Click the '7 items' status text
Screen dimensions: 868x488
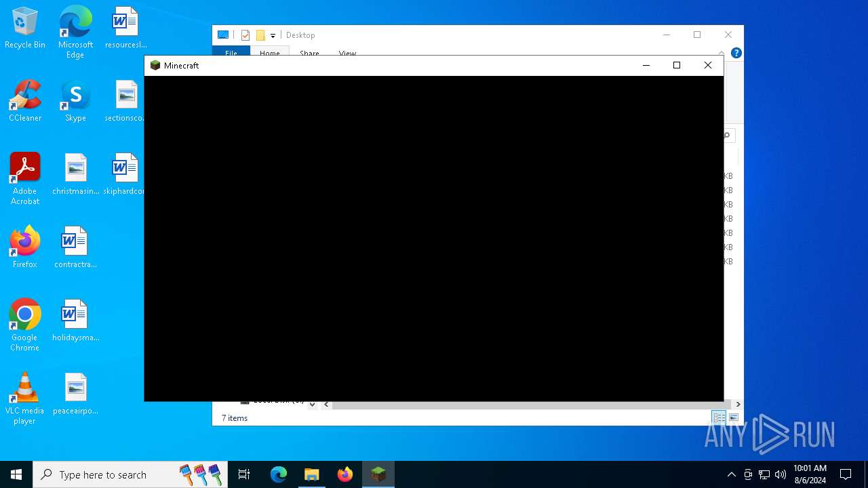tap(235, 418)
